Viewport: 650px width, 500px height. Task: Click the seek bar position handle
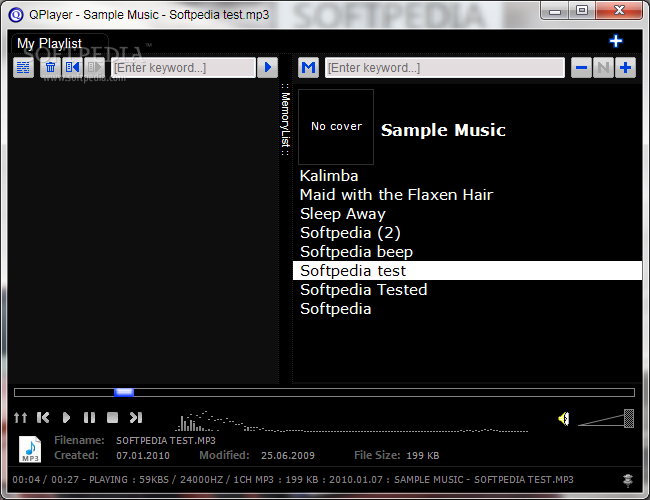[124, 392]
